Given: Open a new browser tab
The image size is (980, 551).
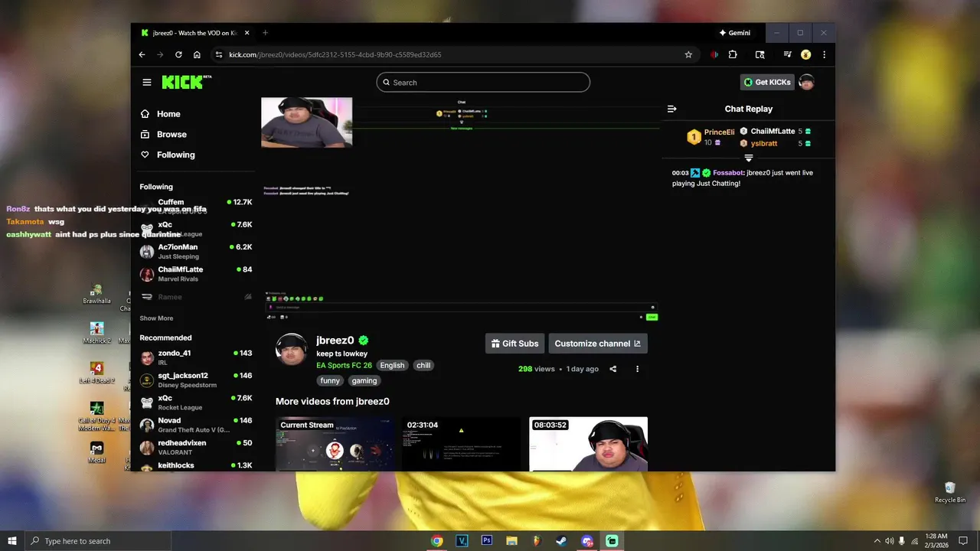Looking at the screenshot, I should pos(265,33).
